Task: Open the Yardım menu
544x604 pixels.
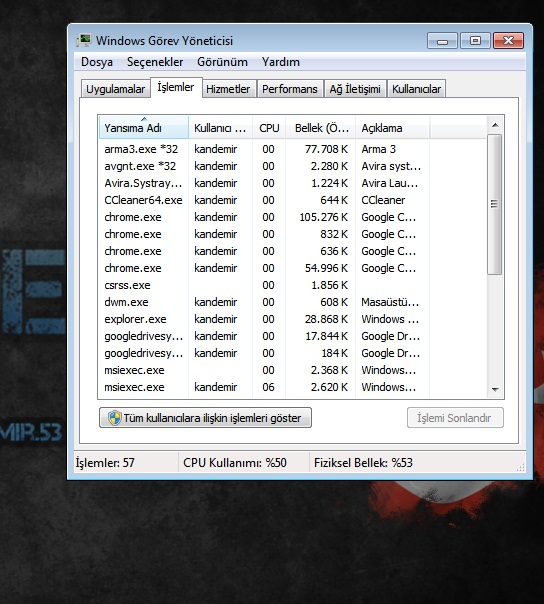Action: tap(280, 62)
